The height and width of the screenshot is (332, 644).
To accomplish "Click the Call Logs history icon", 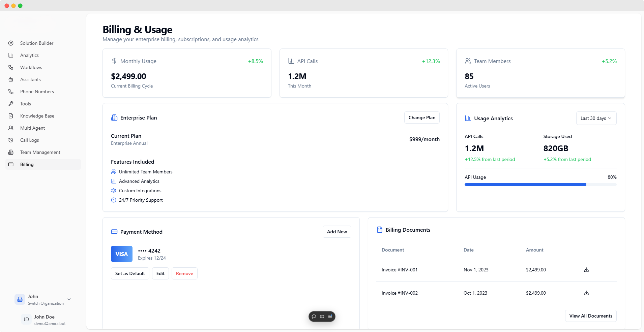I will (x=11, y=140).
